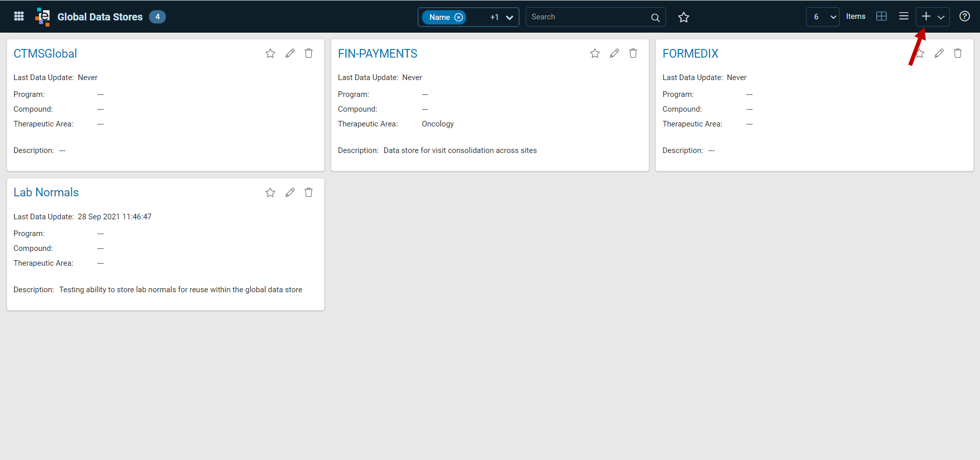Switch to list view layout

[903, 16]
